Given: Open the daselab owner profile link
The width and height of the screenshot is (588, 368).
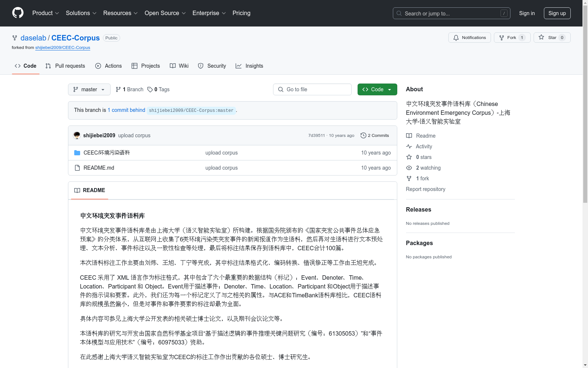Looking at the screenshot, I should 33,38.
